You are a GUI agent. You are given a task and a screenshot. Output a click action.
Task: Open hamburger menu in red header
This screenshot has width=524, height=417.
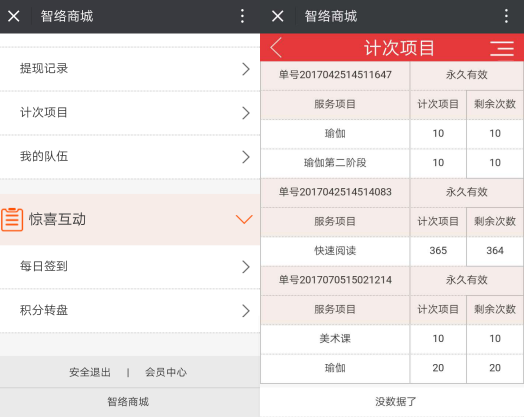[502, 48]
